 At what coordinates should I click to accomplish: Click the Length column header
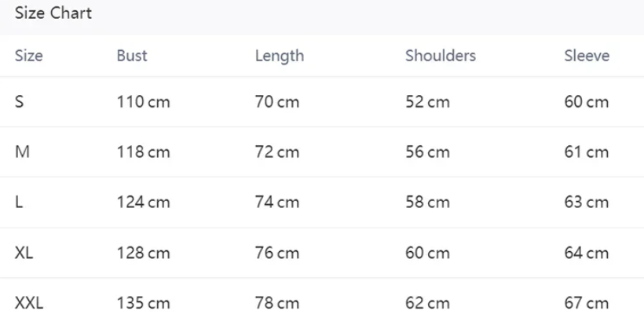tap(279, 56)
